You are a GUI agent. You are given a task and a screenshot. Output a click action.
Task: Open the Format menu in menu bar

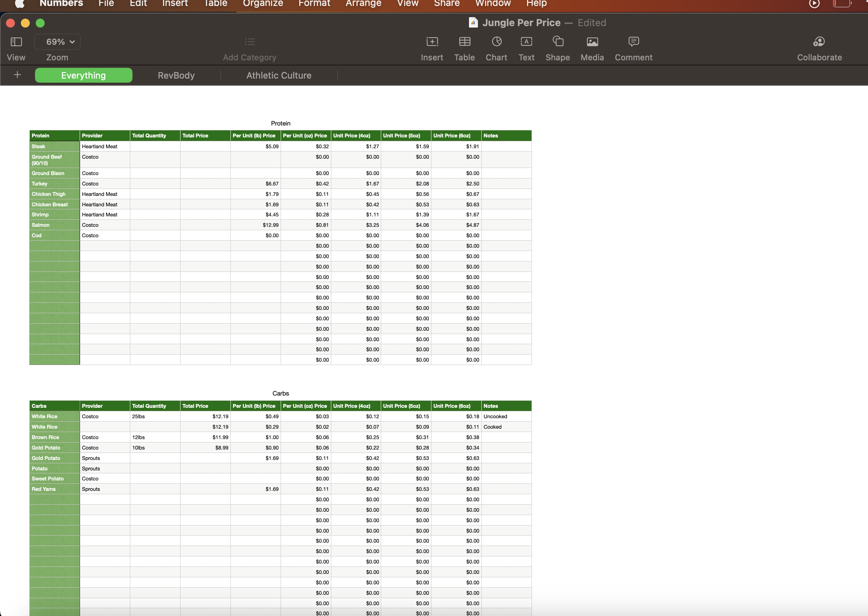click(x=314, y=4)
